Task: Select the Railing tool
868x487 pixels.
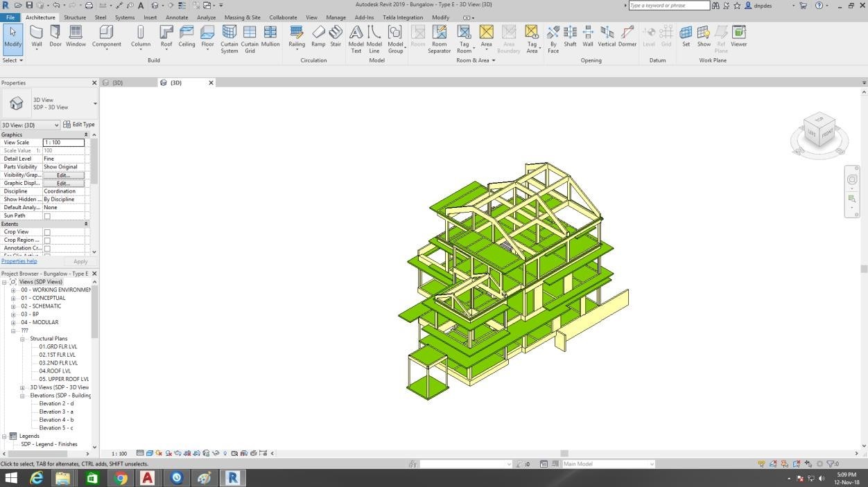Action: coord(297,36)
